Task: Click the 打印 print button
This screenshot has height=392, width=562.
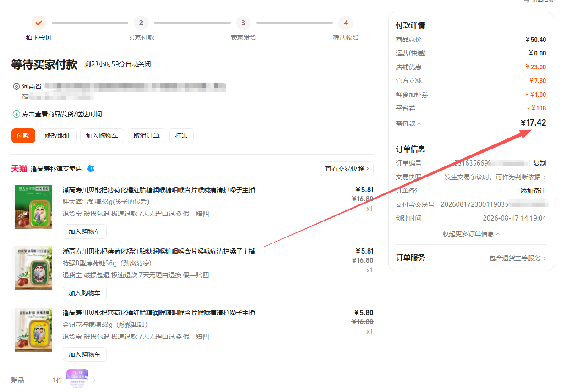Action: coord(182,136)
